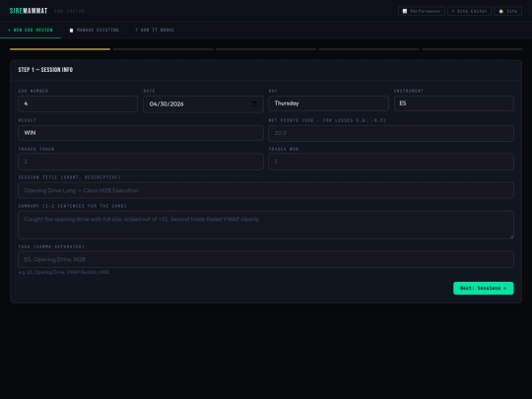Screen dimensions: 532x399
Task: Click the tags example hint text
Action: click(63, 272)
